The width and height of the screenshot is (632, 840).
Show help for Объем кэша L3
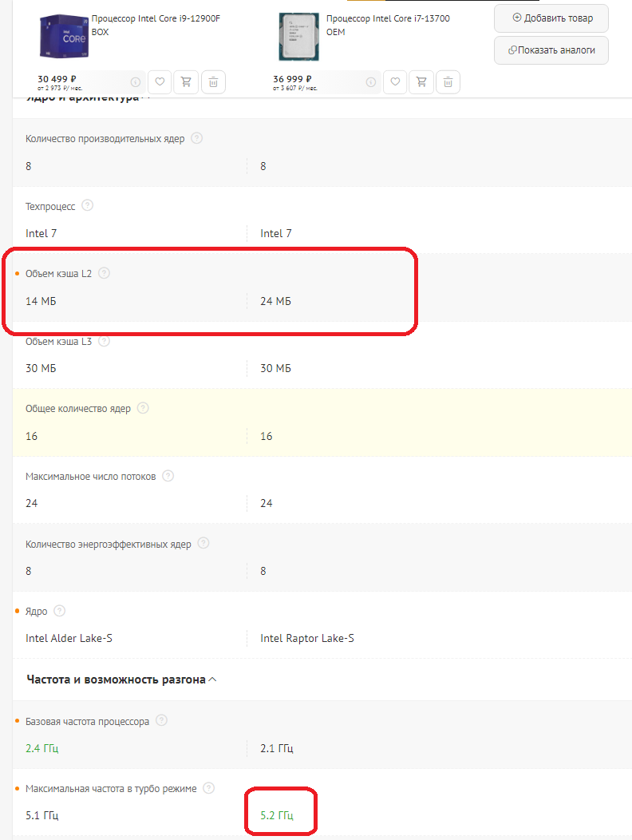[105, 341]
